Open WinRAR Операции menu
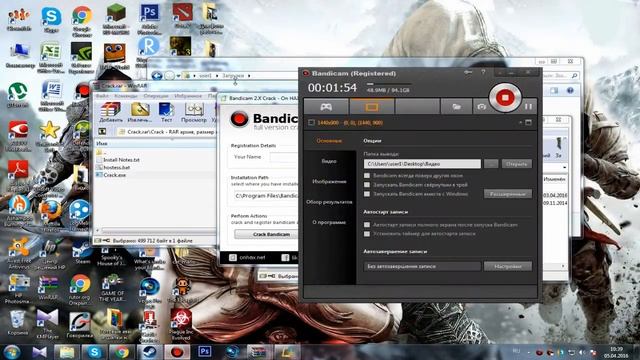This screenshot has height=360, width=640. (x=156, y=96)
